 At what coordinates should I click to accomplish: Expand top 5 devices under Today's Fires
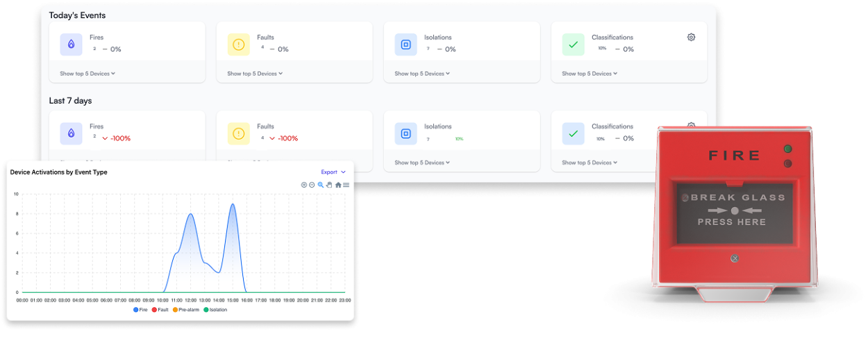[87, 74]
